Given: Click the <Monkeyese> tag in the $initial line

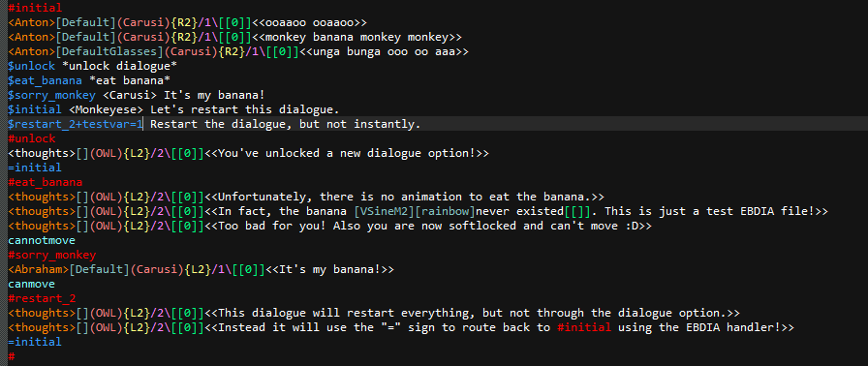Looking at the screenshot, I should 107,109.
